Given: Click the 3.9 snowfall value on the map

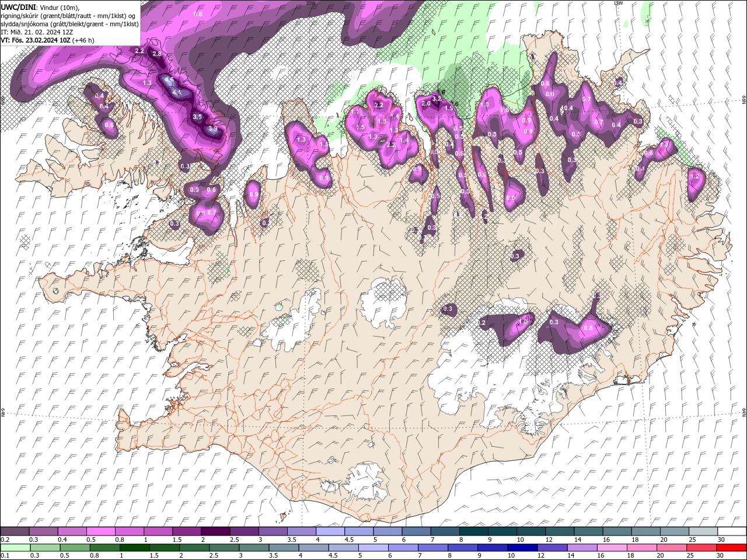Looking at the screenshot, I should [x=212, y=128].
